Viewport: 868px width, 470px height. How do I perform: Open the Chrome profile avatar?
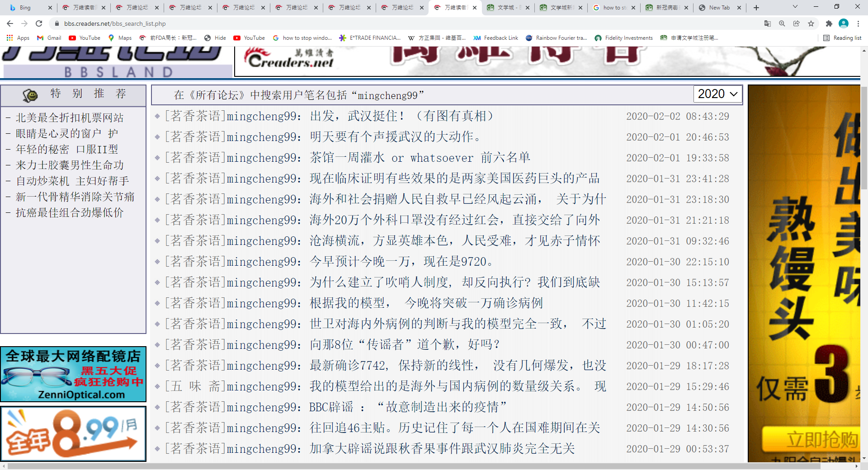pyautogui.click(x=843, y=23)
